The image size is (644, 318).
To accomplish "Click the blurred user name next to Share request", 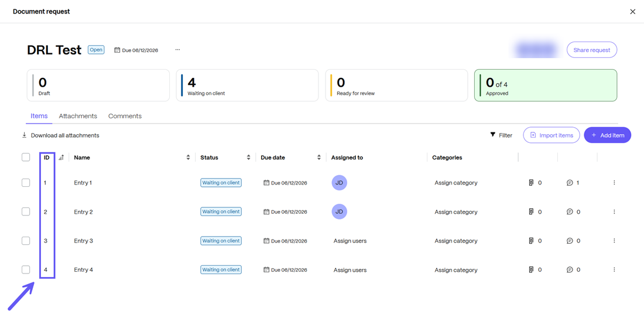I will pyautogui.click(x=535, y=50).
